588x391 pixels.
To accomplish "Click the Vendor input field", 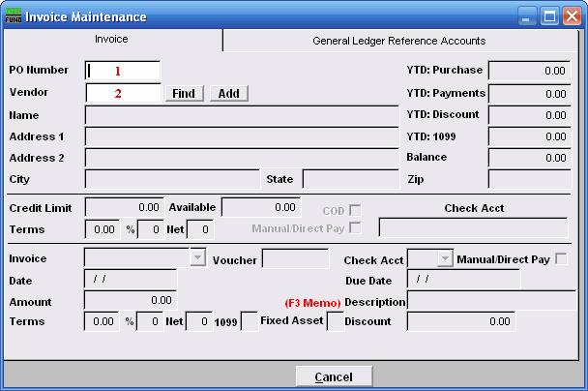I will (124, 93).
